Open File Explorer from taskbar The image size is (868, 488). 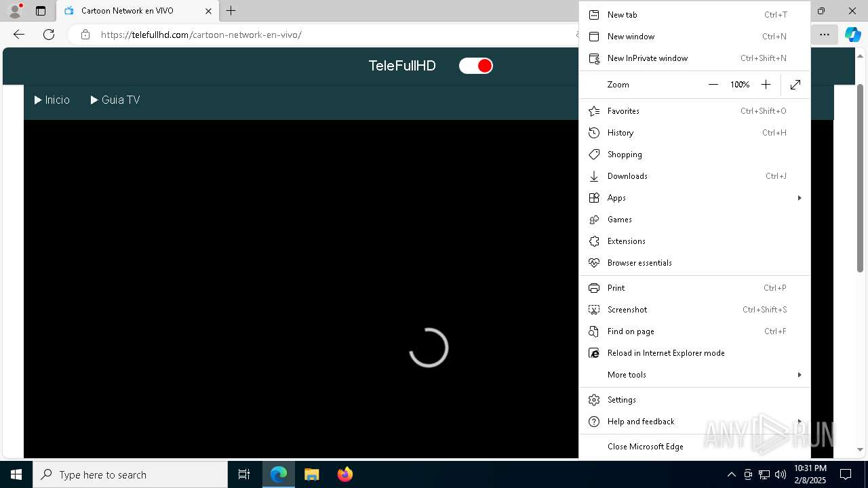[x=312, y=474]
